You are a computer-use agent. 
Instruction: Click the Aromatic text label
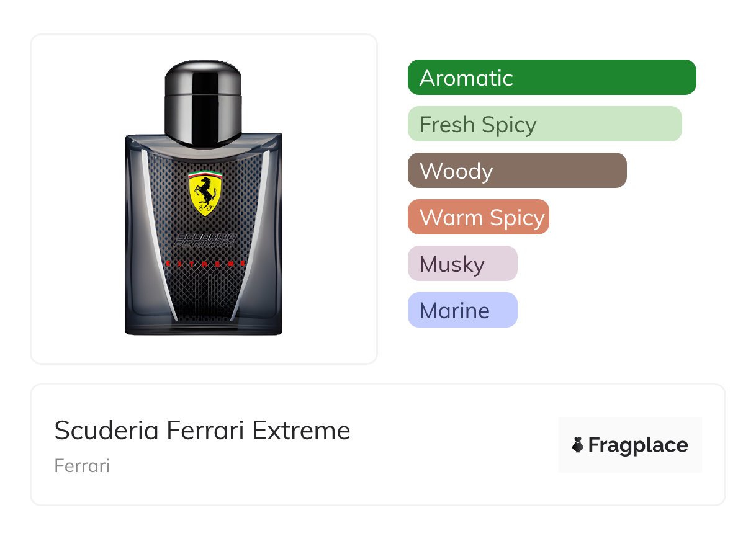[466, 78]
